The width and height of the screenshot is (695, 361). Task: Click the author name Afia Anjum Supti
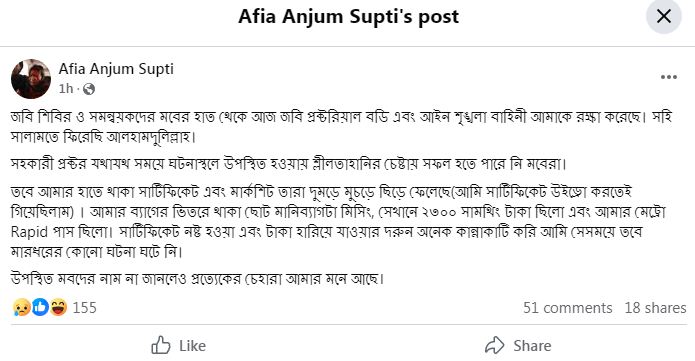click(x=116, y=69)
